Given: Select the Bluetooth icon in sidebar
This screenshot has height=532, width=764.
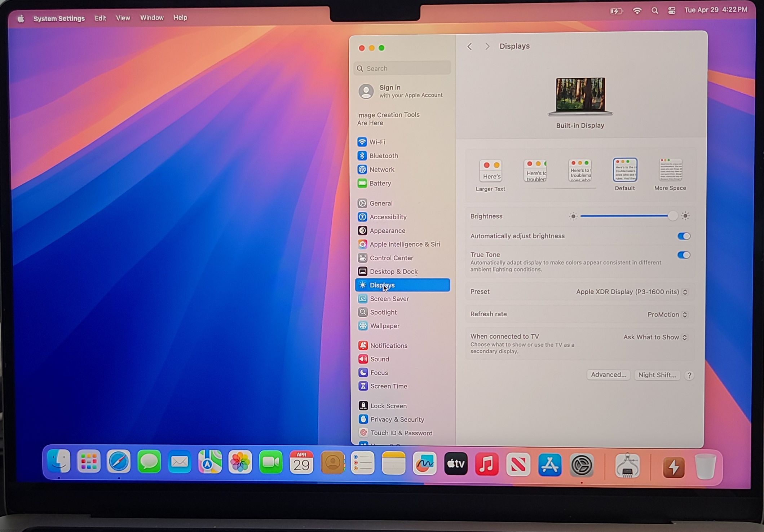Looking at the screenshot, I should coord(362,156).
